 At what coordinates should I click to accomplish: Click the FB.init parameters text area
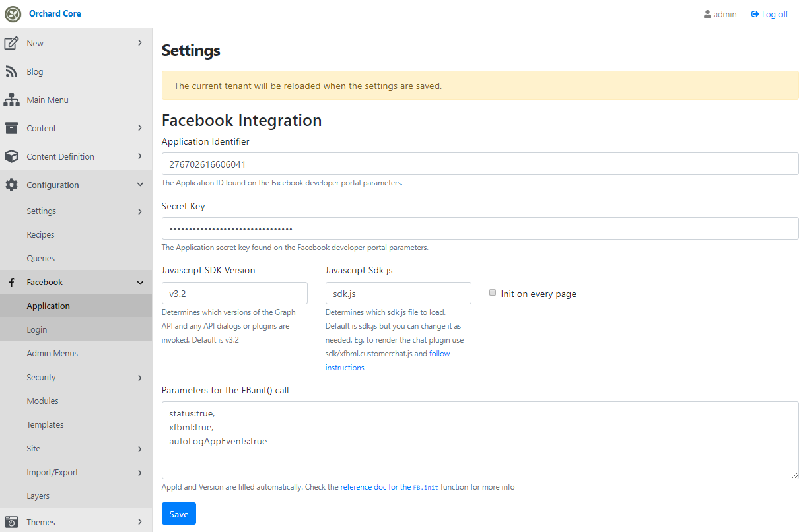click(x=480, y=440)
